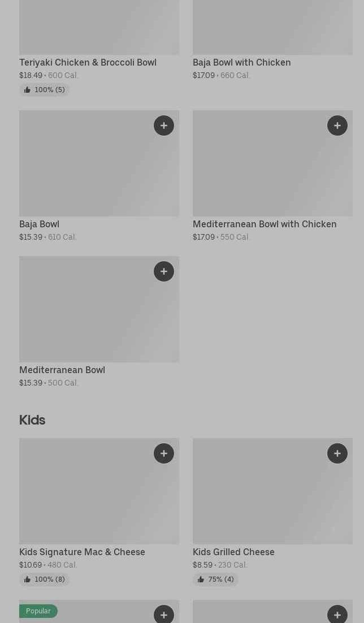Select the Kids Grilled Cheese name
364x623 pixels.
tap(233, 552)
